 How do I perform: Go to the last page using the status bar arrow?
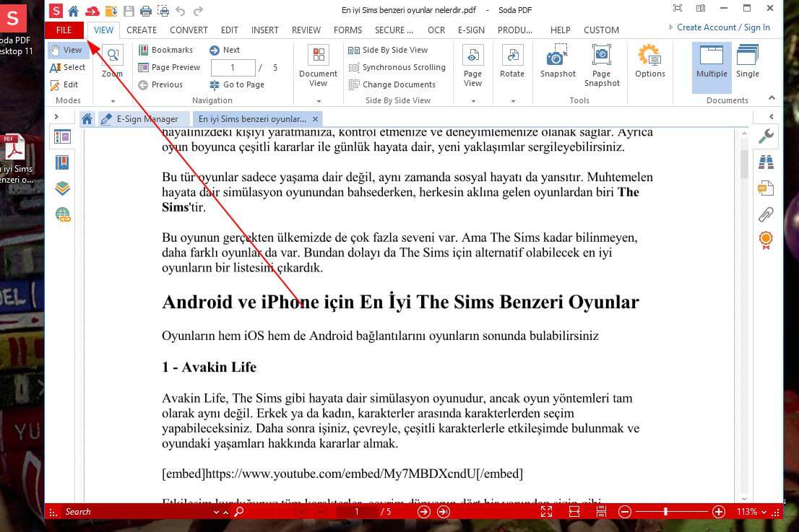point(444,512)
